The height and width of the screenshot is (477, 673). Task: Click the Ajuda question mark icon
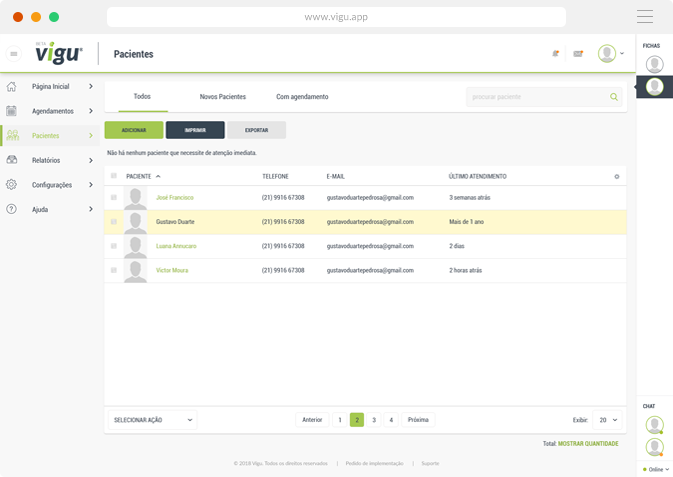pyautogui.click(x=12, y=209)
